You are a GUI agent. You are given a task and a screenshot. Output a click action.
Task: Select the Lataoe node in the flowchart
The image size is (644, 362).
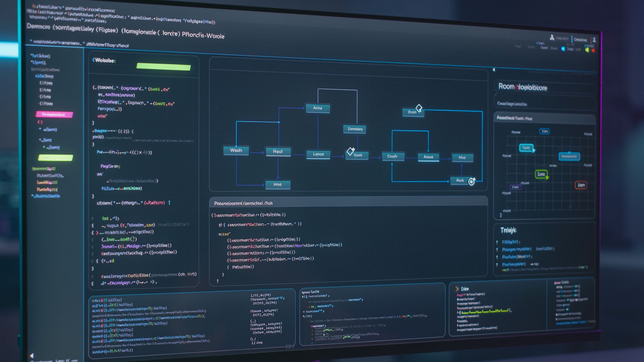318,154
